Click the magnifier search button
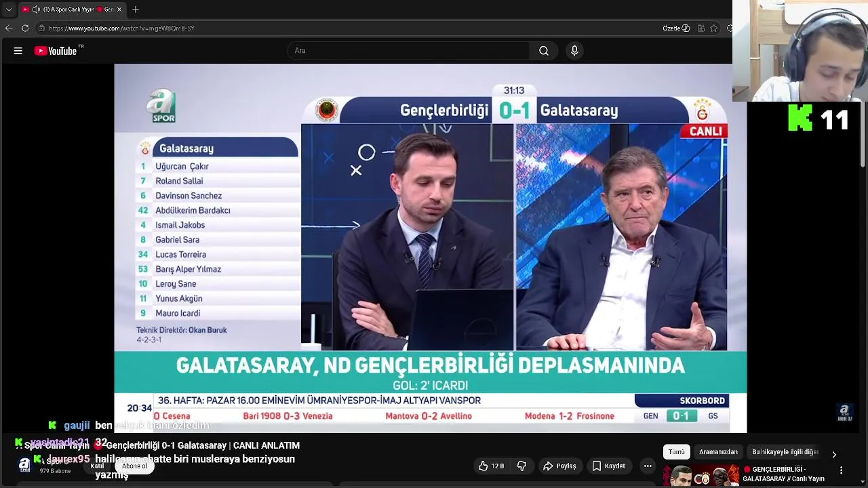 click(544, 51)
